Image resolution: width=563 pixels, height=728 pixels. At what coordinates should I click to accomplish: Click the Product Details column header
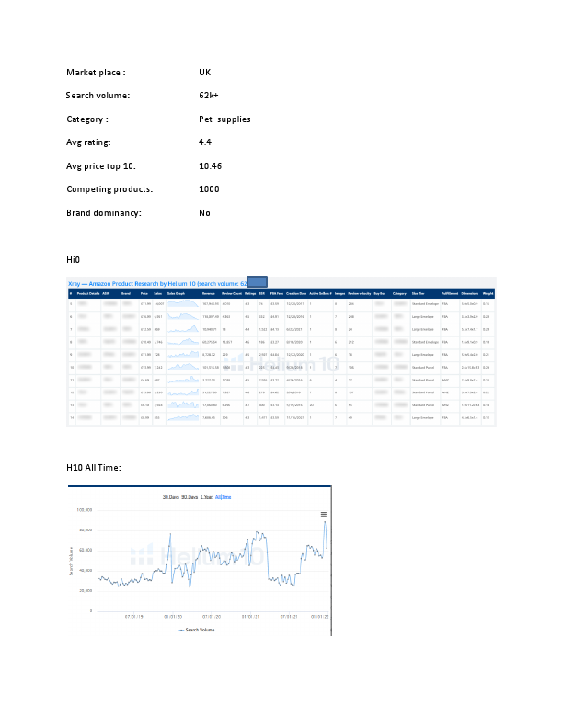click(x=88, y=293)
